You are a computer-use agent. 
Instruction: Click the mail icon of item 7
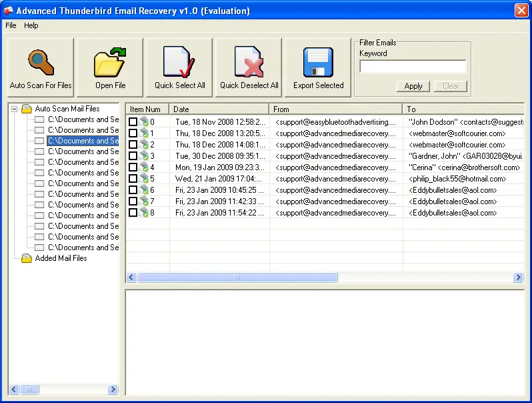[144, 201]
